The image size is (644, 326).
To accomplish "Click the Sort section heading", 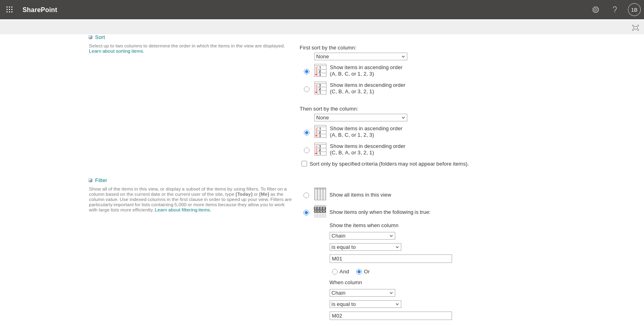I will click(x=100, y=37).
